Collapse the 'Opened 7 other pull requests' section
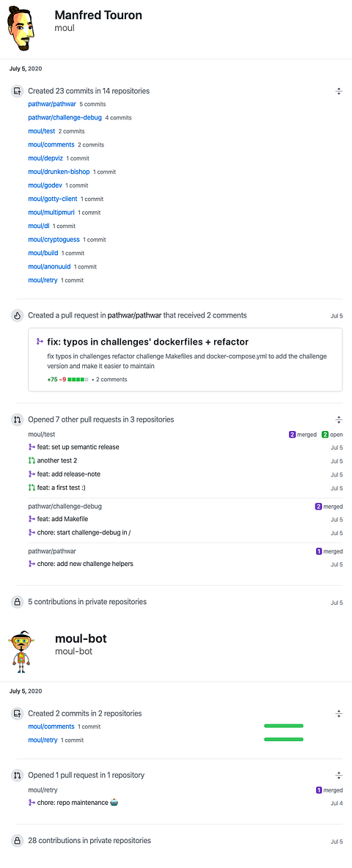 (339, 419)
